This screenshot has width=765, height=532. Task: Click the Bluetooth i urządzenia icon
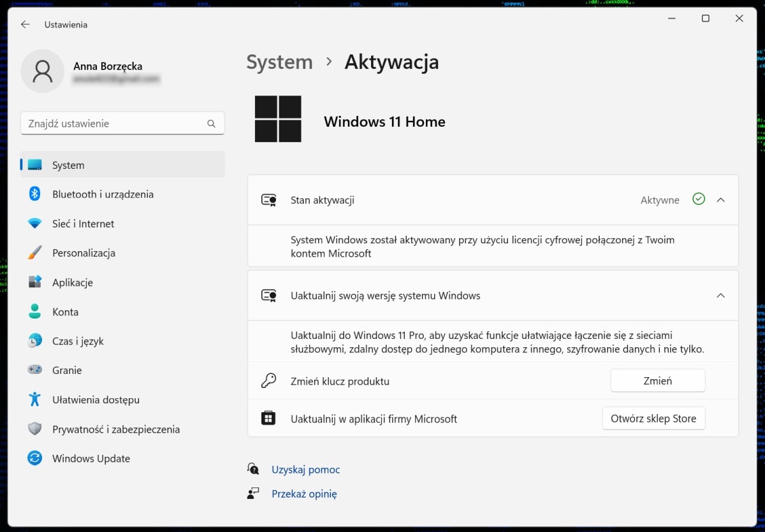click(35, 194)
